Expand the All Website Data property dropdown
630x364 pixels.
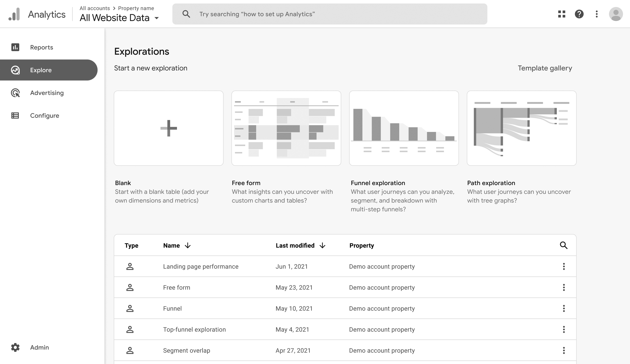157,18
